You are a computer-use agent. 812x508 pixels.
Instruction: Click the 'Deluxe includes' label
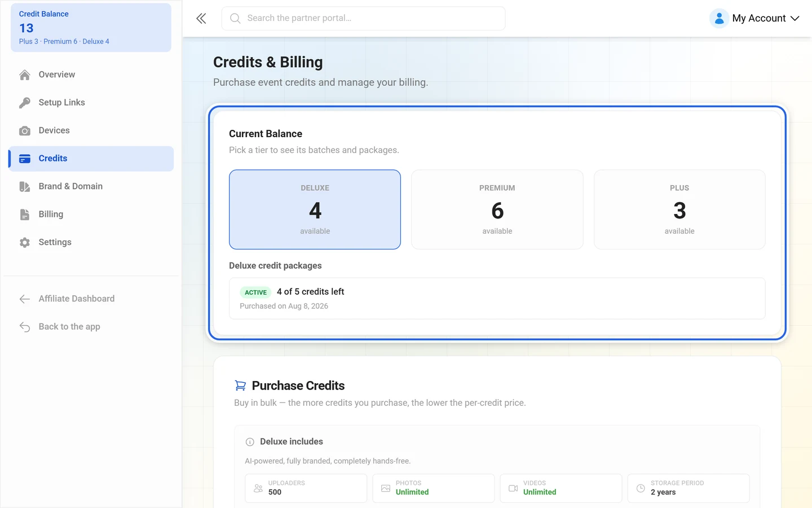tap(292, 442)
